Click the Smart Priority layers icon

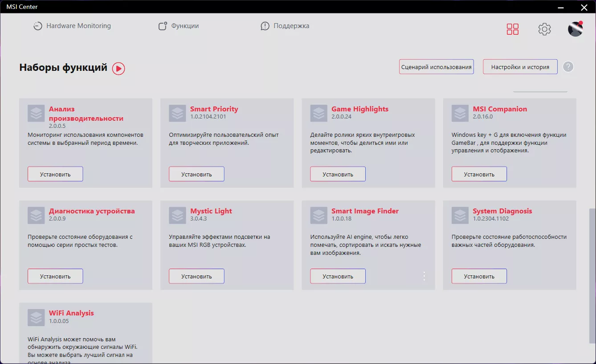(177, 113)
